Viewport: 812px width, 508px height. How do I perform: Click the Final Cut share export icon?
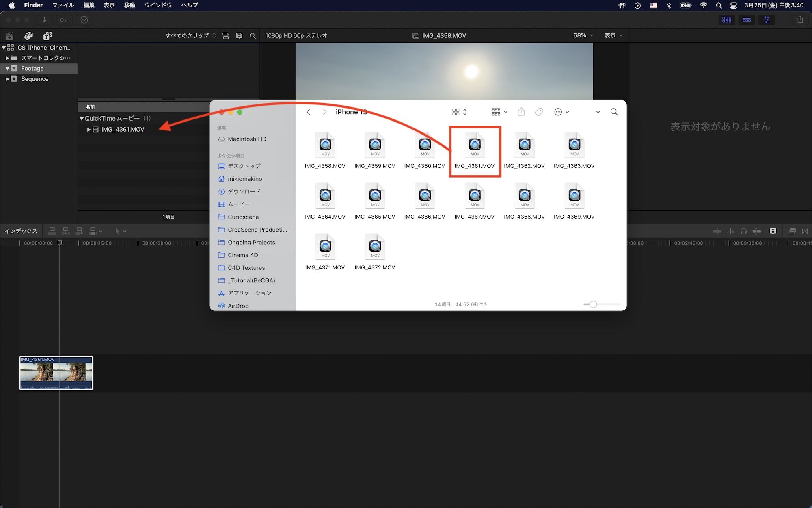(x=800, y=20)
